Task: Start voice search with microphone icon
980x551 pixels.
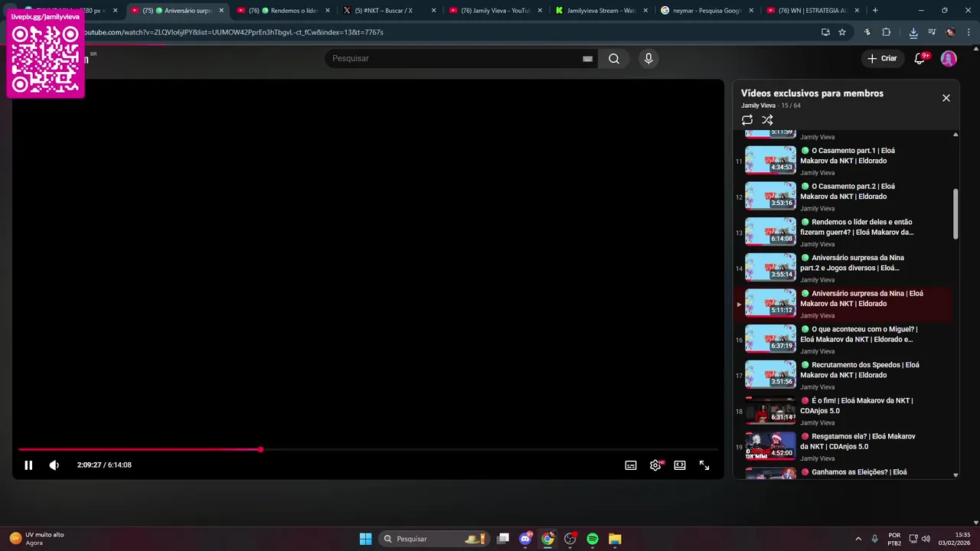Action: 648,58
